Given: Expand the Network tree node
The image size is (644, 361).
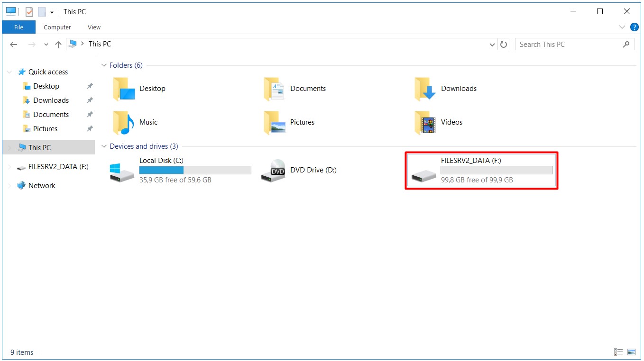Looking at the screenshot, I should point(9,186).
